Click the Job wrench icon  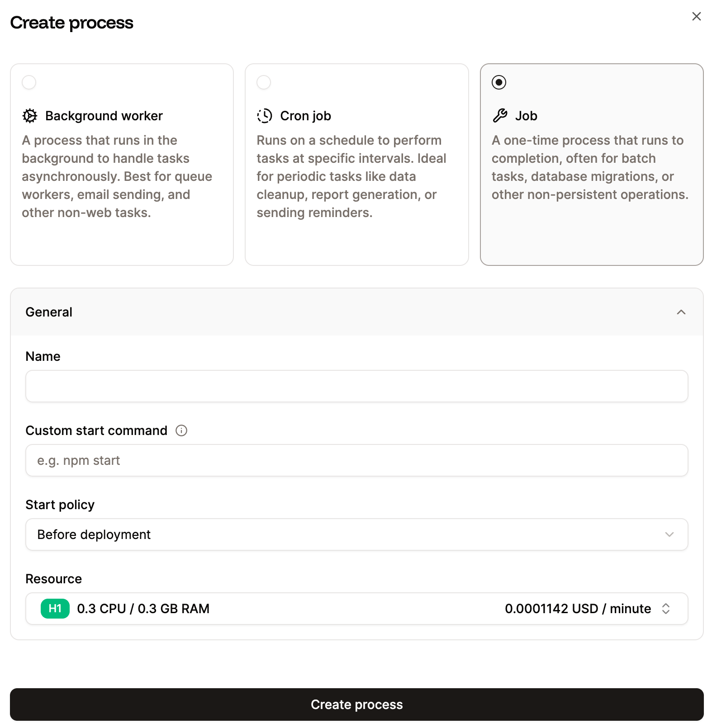click(499, 115)
